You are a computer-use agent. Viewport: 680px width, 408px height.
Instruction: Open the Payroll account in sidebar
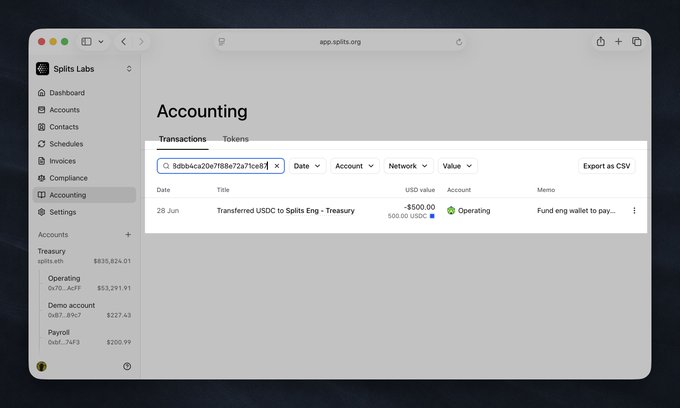tap(89, 337)
